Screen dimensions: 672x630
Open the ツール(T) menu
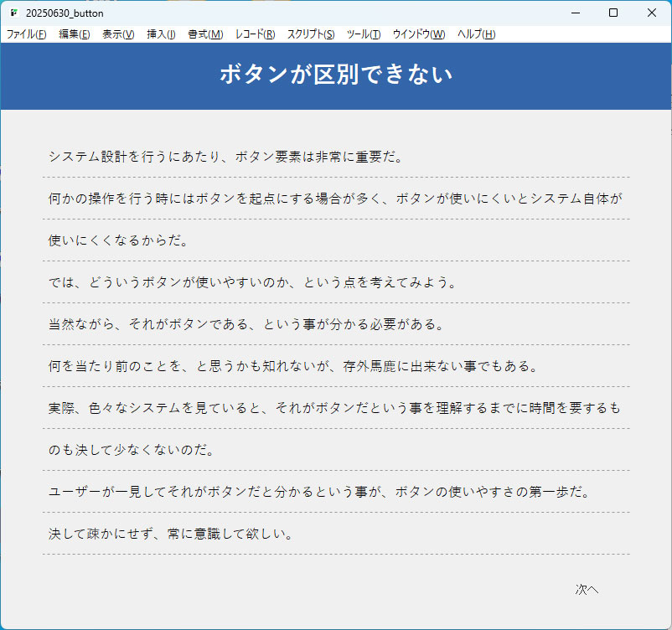coord(364,34)
